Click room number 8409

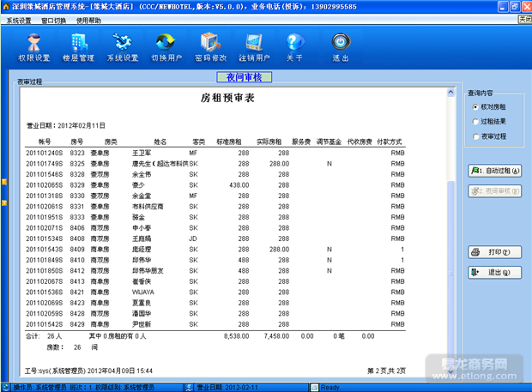[77, 250]
